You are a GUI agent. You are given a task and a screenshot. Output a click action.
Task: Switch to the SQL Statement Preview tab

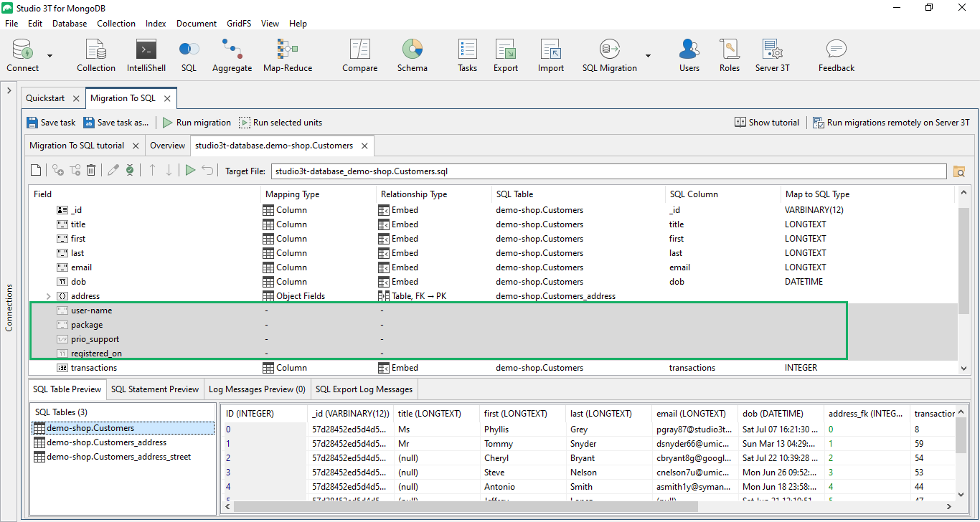(154, 389)
